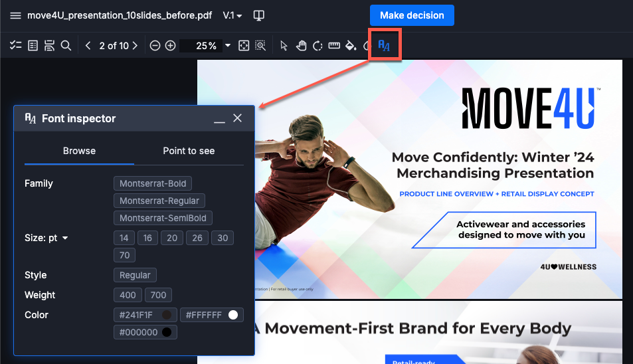Select the #241F1F color swatch
Image resolution: width=633 pixels, height=364 pixels.
[x=145, y=315]
